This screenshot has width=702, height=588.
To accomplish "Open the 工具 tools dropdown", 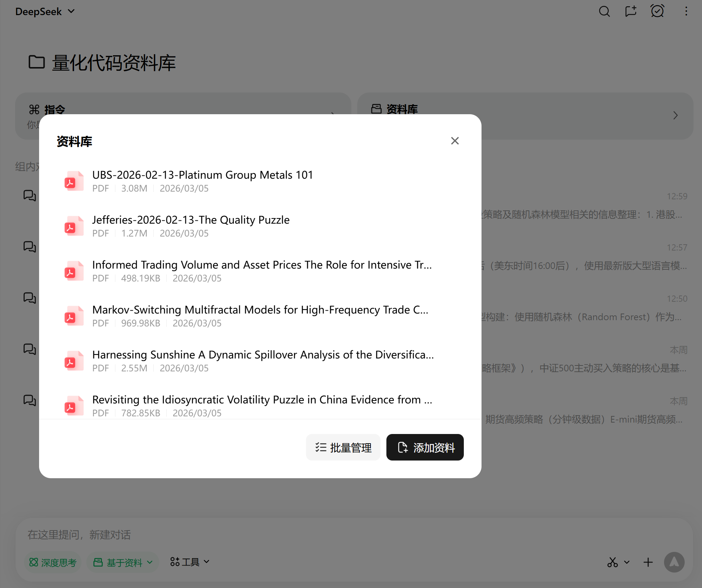I will (x=190, y=562).
